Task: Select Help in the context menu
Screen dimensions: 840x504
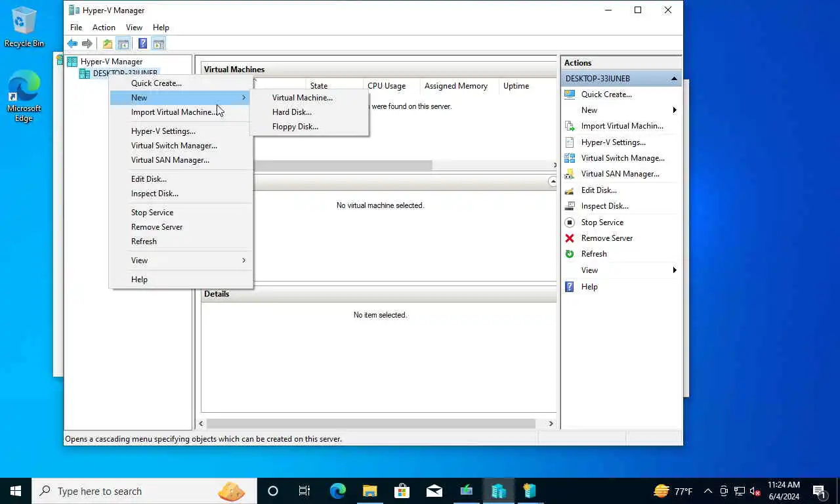Action: coord(180,280)
